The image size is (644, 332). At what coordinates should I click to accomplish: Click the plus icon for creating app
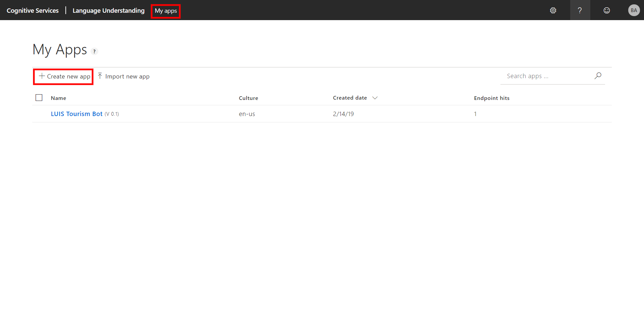(42, 76)
